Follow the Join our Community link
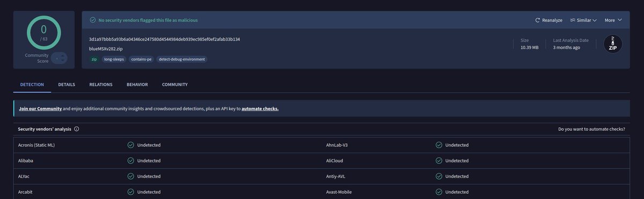644x199 pixels. pos(40,108)
